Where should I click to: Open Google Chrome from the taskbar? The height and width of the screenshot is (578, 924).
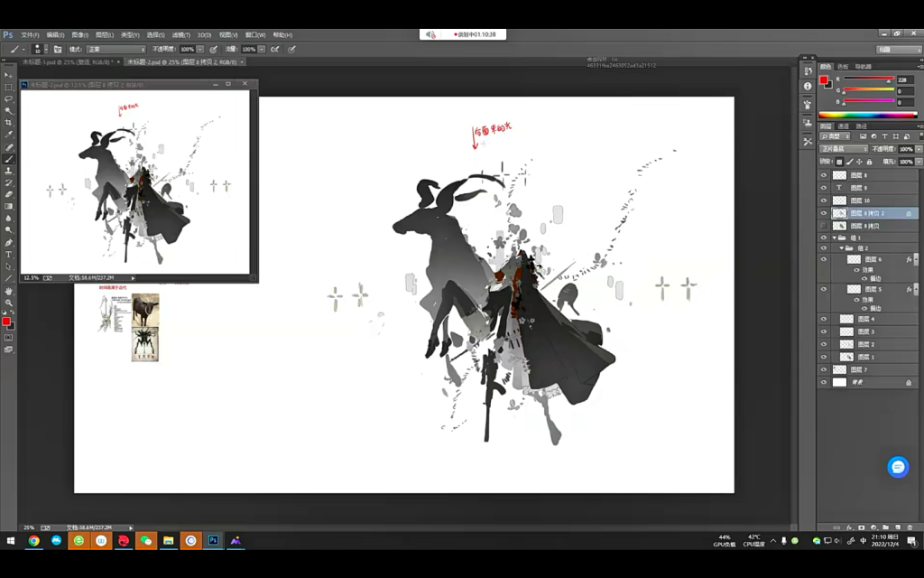click(x=34, y=540)
